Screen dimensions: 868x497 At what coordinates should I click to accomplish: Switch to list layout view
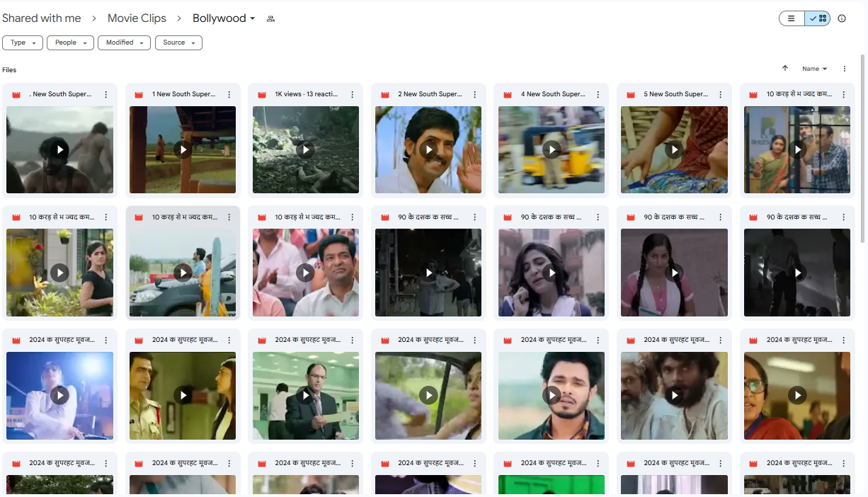click(x=792, y=19)
